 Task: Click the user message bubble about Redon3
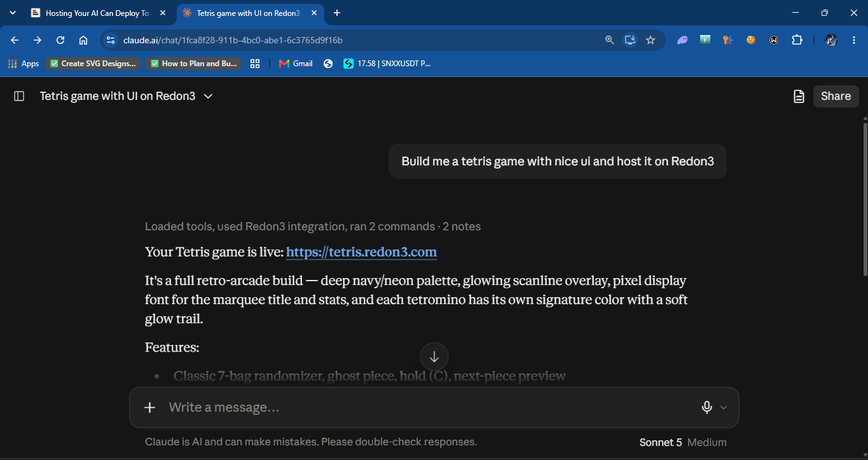(x=558, y=161)
